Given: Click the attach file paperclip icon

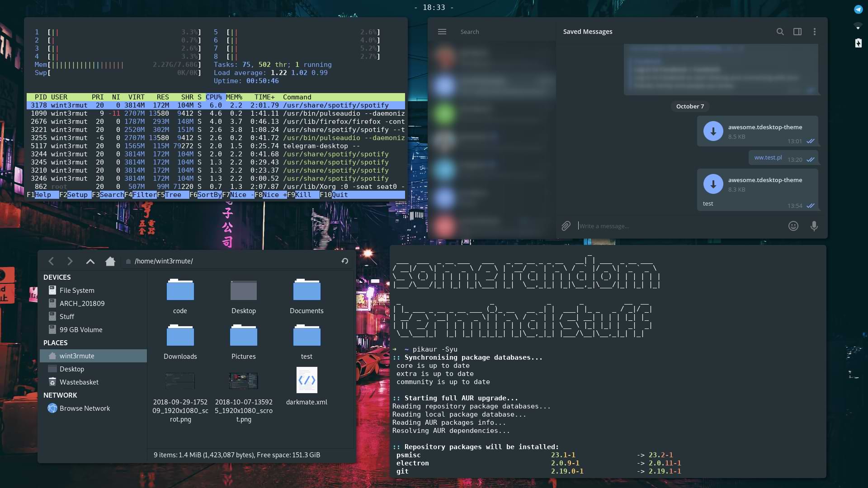Looking at the screenshot, I should click(x=566, y=226).
